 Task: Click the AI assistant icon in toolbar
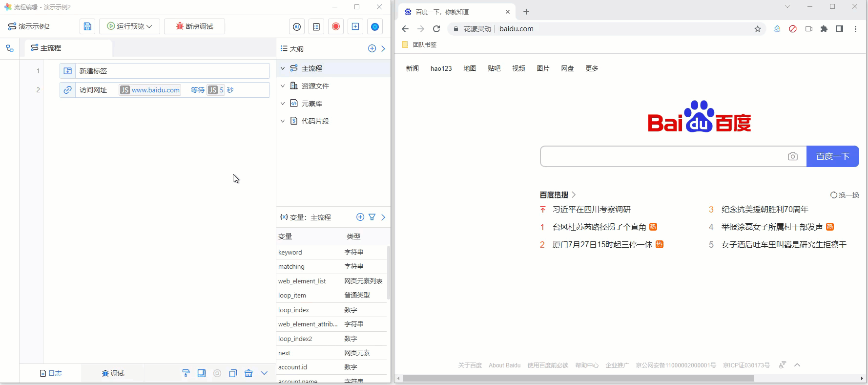(x=297, y=27)
